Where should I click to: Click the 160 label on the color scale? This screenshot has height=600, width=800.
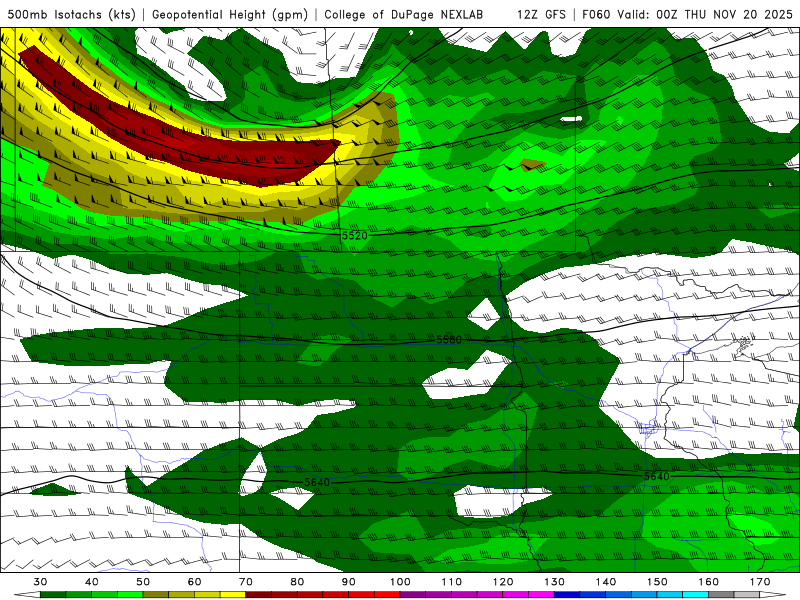click(709, 582)
